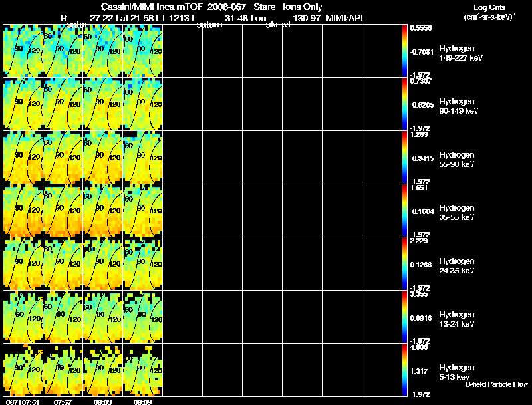
Task: Click the Hydrogen 13-24 keV color bar
Action: (404, 317)
